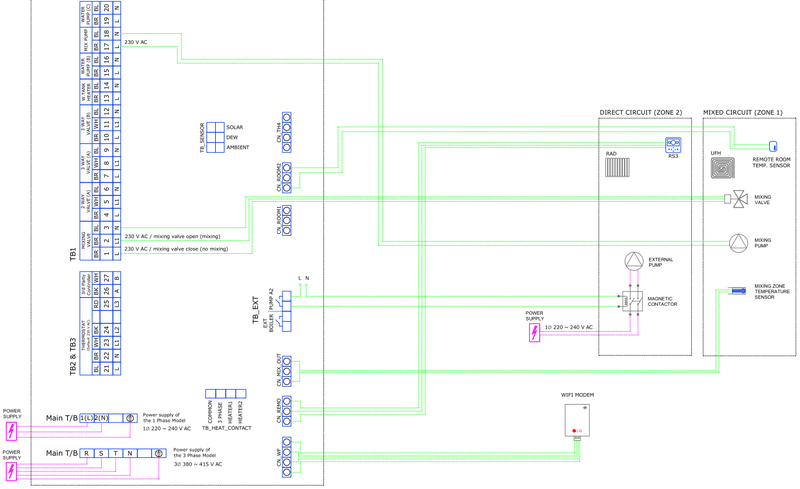Viewport: 800px width, 489px height.
Task: Click the RAD radiator symbol
Action: pos(617,167)
